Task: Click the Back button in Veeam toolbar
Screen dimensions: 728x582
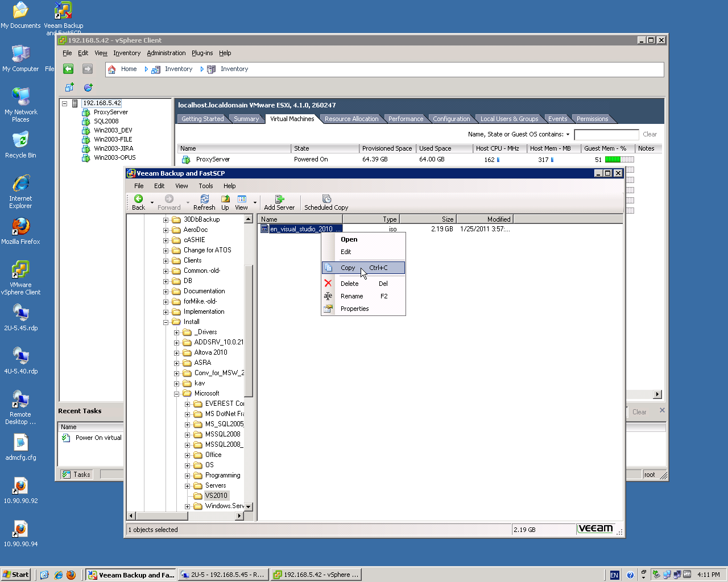Action: click(138, 202)
